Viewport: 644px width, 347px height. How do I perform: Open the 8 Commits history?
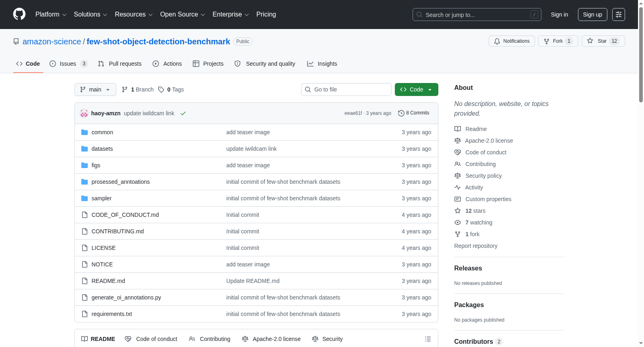pos(413,113)
